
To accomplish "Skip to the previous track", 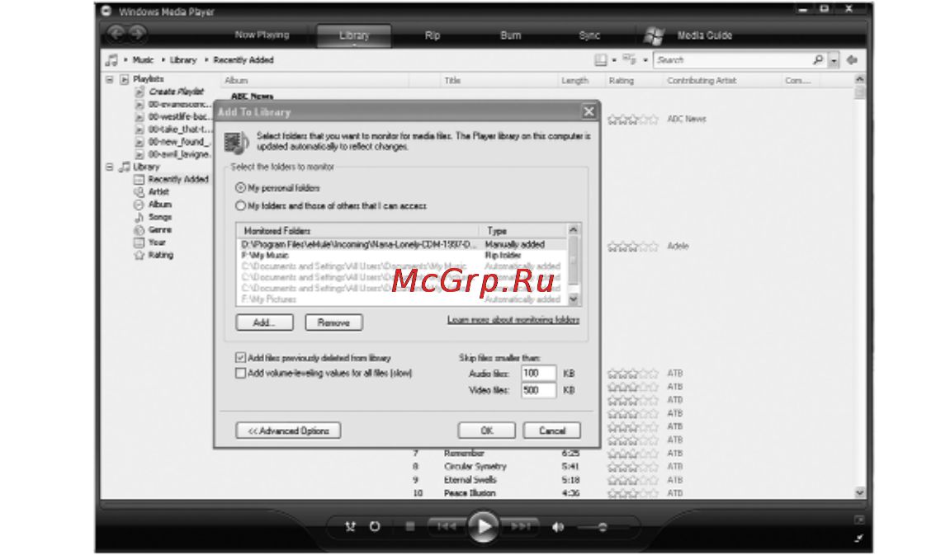I will [x=447, y=527].
